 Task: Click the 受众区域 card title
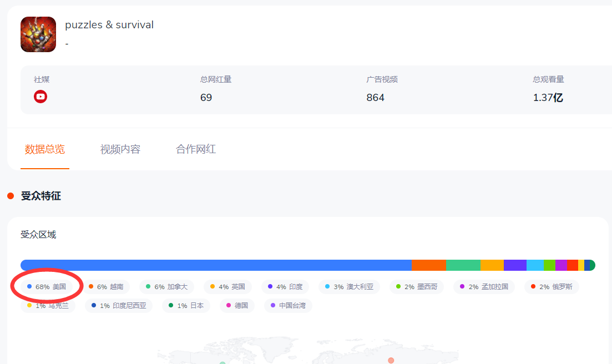pos(38,235)
